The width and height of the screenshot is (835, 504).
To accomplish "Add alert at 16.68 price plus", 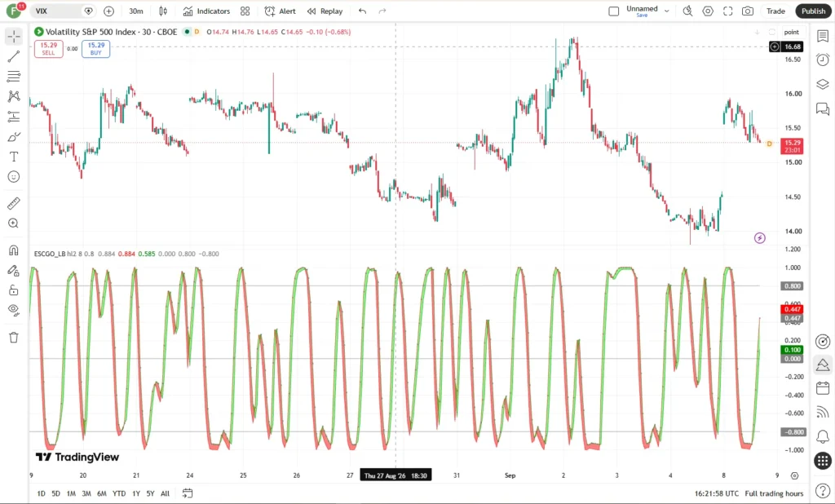I will tap(775, 46).
